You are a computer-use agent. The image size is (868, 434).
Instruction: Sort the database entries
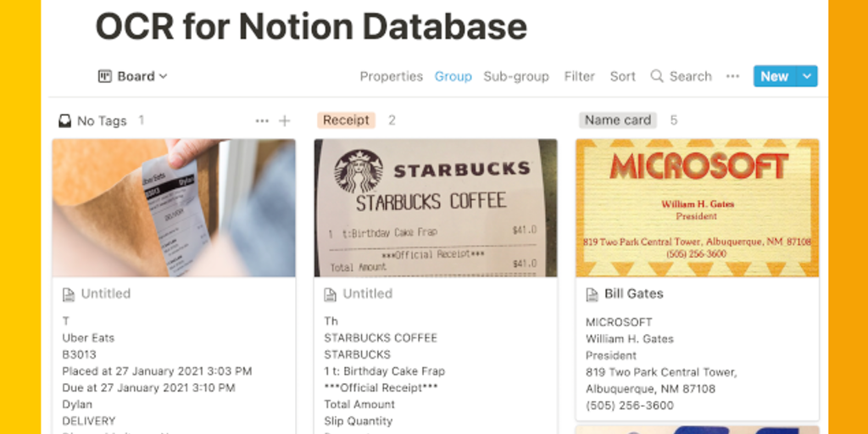[622, 76]
